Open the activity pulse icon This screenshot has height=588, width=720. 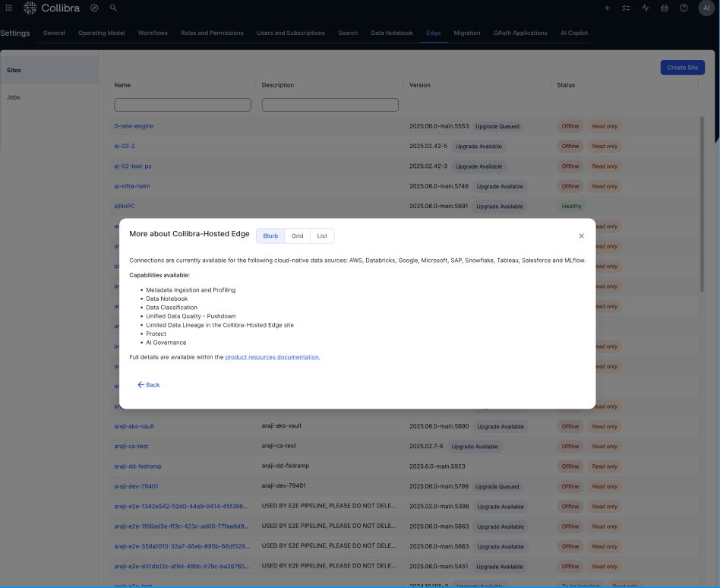[645, 8]
